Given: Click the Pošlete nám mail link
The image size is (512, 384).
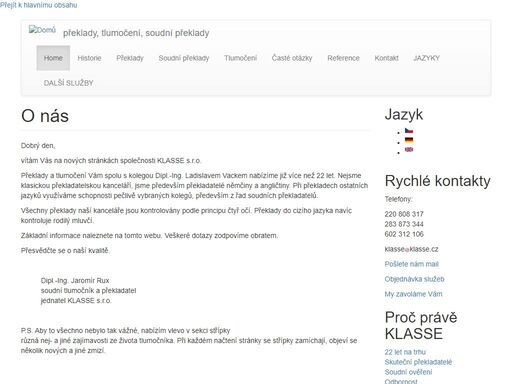Looking at the screenshot, I should point(411,264).
